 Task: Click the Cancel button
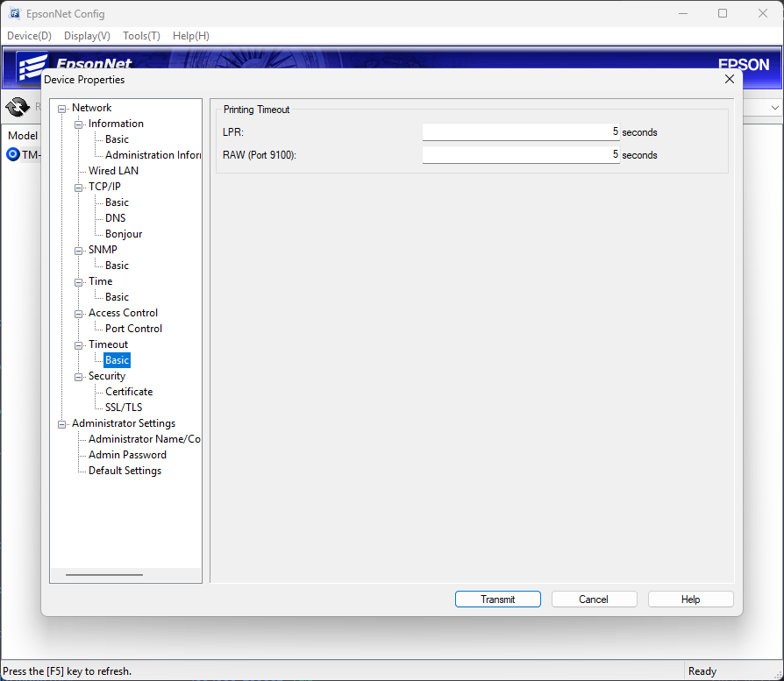593,599
